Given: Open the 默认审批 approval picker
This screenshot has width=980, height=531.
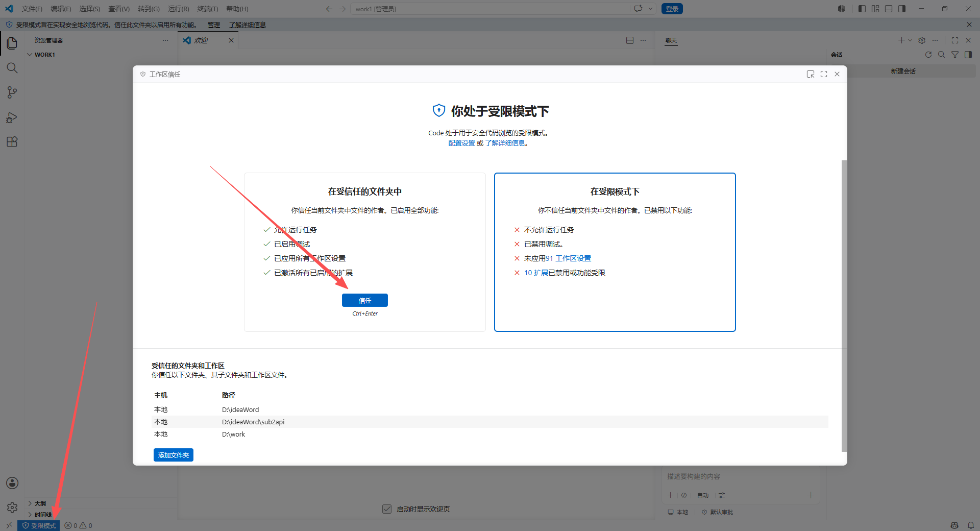Looking at the screenshot, I should tap(717, 512).
